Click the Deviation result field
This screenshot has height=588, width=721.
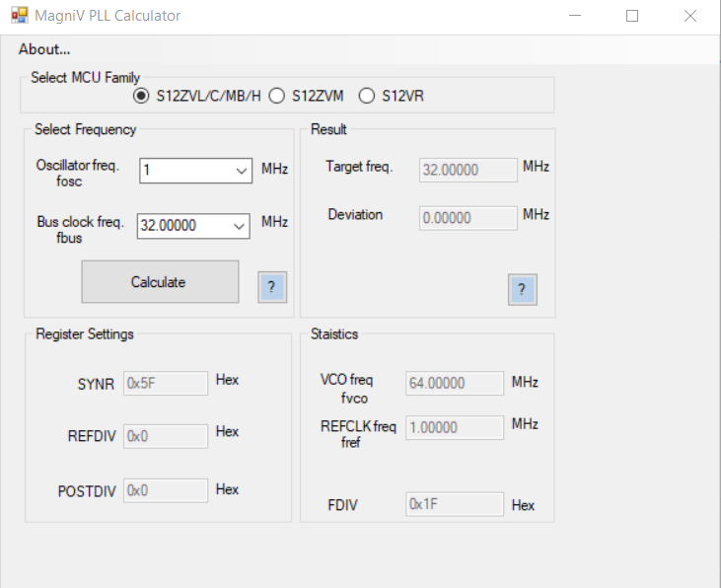[469, 218]
